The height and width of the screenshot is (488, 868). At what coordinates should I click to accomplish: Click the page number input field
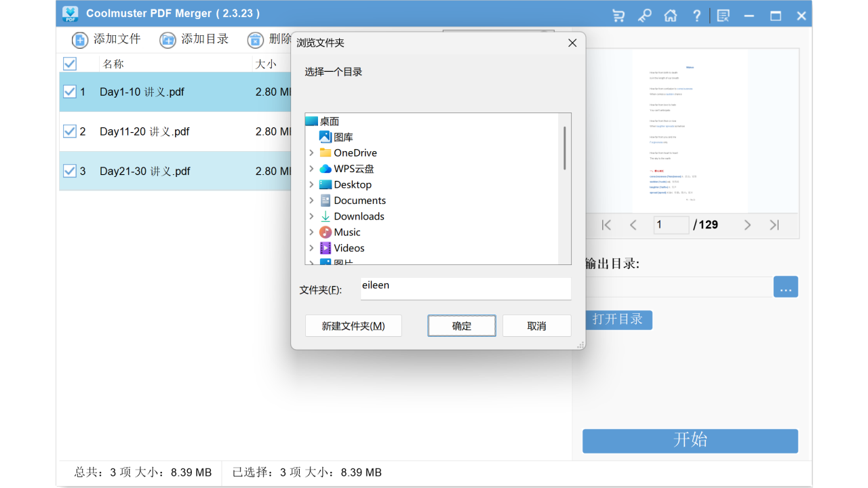click(671, 224)
